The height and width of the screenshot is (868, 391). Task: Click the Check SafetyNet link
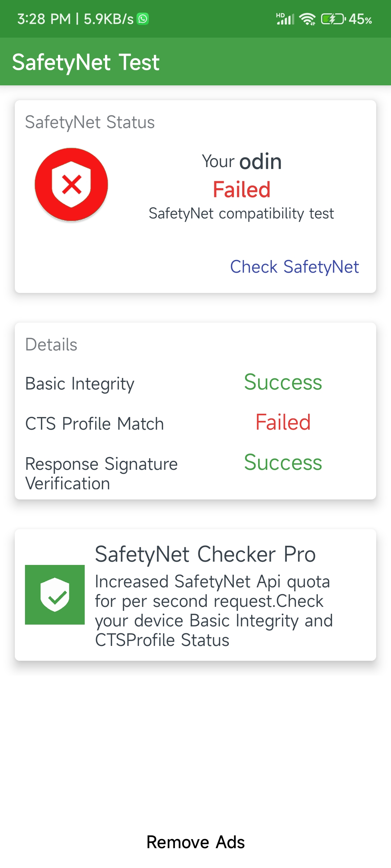294,267
